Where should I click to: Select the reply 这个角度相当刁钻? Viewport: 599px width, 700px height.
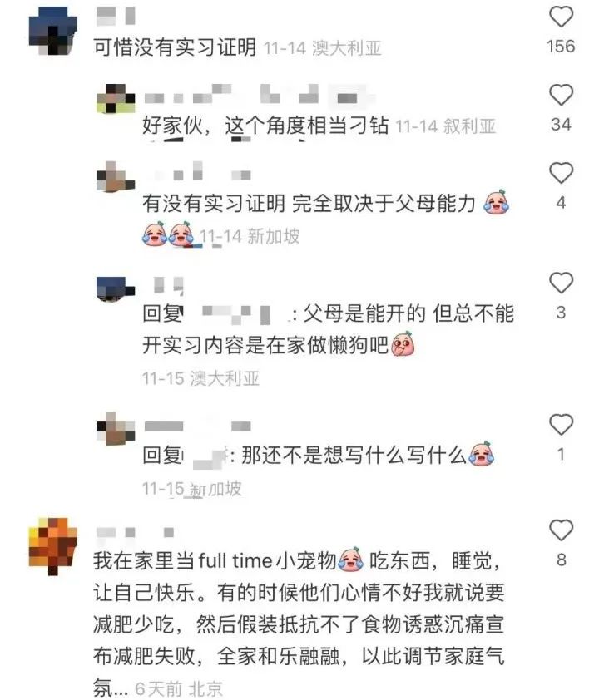click(306, 126)
